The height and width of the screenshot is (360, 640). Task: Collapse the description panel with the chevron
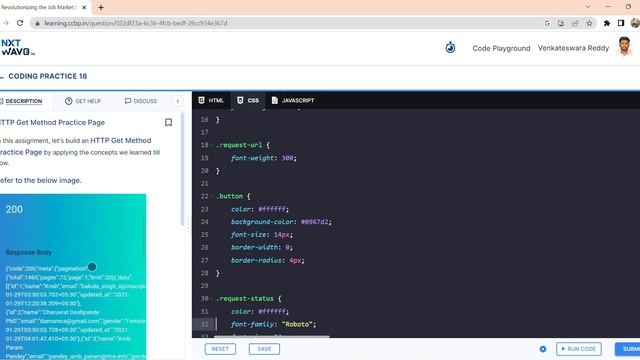(x=178, y=101)
